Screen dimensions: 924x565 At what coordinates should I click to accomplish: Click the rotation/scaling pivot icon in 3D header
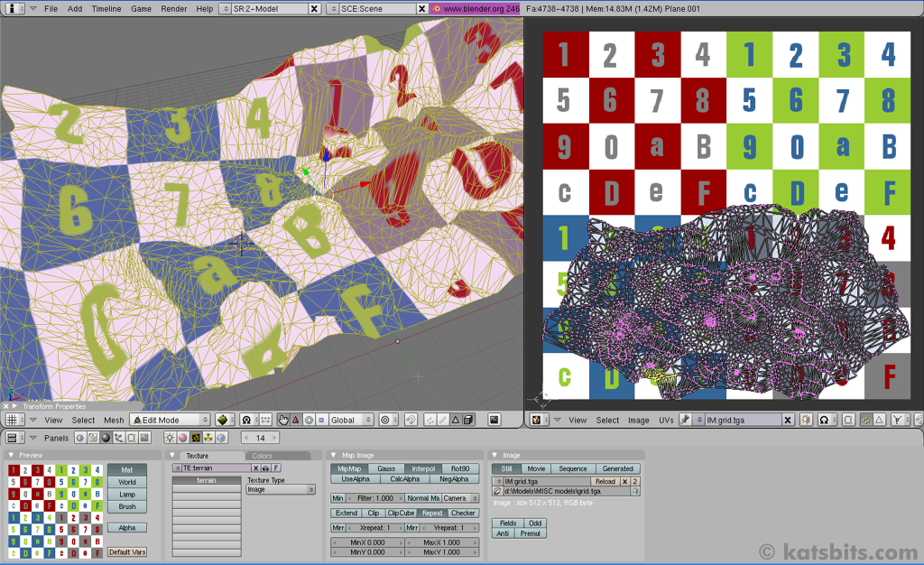pos(248,420)
